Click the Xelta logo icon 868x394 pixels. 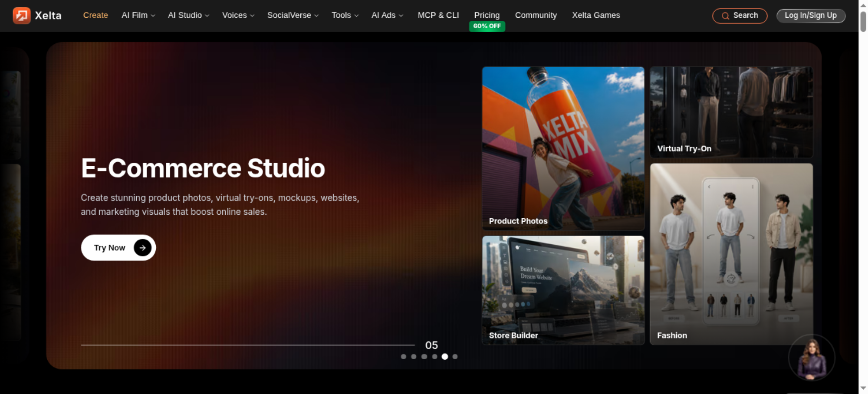point(22,16)
